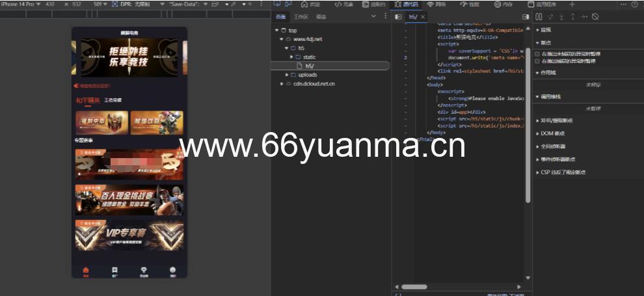Close the h5/ editor tab
Screen dimensions: 644x296
(x=423, y=17)
